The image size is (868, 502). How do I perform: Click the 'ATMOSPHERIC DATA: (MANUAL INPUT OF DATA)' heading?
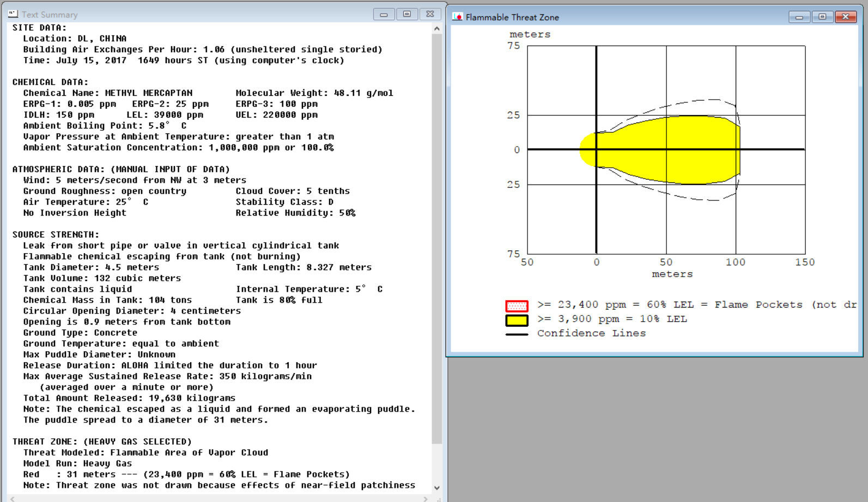(121, 169)
